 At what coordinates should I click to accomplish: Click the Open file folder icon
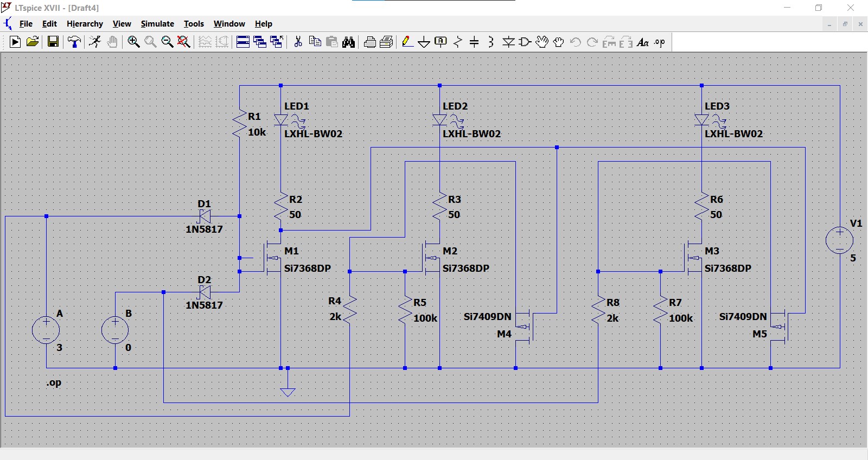[x=33, y=42]
